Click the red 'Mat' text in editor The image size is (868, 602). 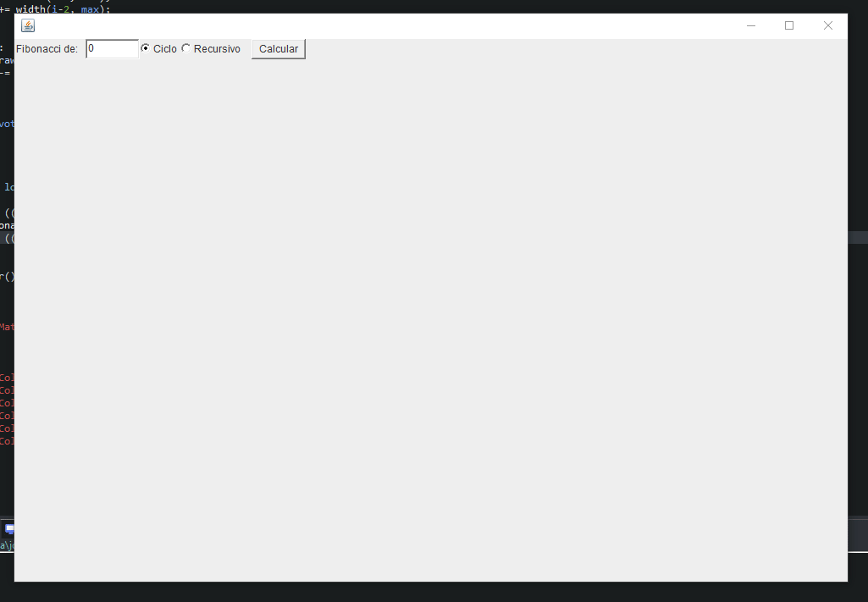7,327
